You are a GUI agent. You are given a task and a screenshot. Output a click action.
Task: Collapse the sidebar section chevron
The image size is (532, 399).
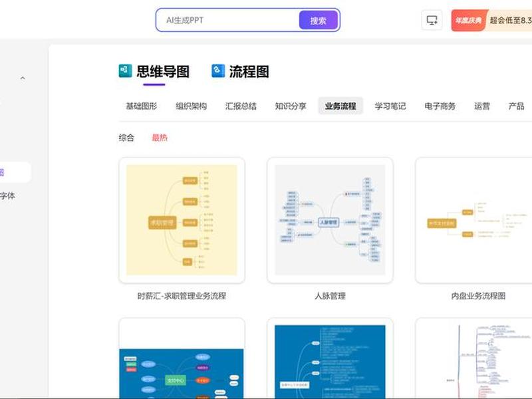[x=23, y=78]
